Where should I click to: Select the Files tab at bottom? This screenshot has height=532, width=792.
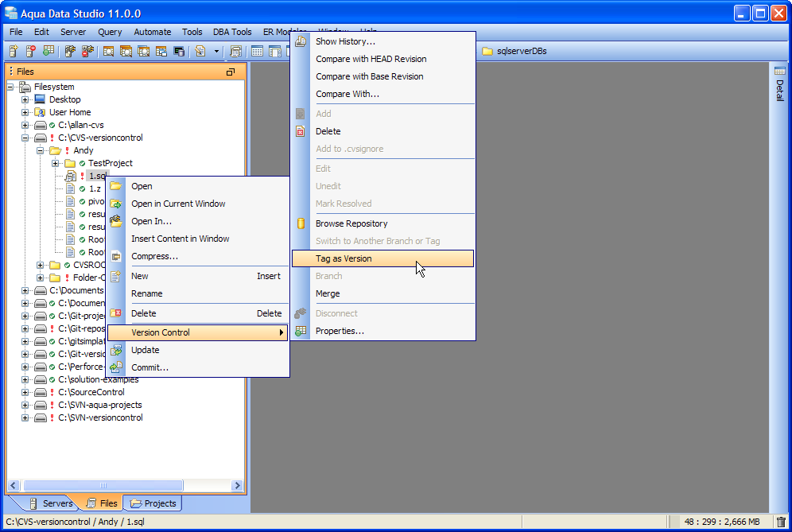click(x=102, y=503)
